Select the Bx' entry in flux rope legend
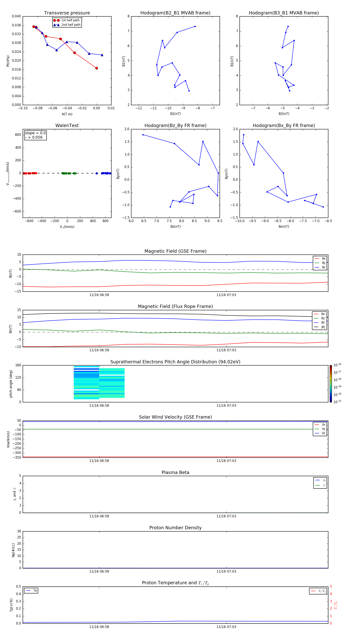 tap(320, 314)
